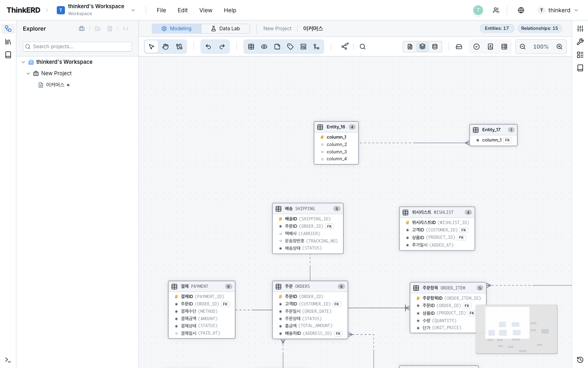Click the code brackets icon in Explorer

[126, 29]
